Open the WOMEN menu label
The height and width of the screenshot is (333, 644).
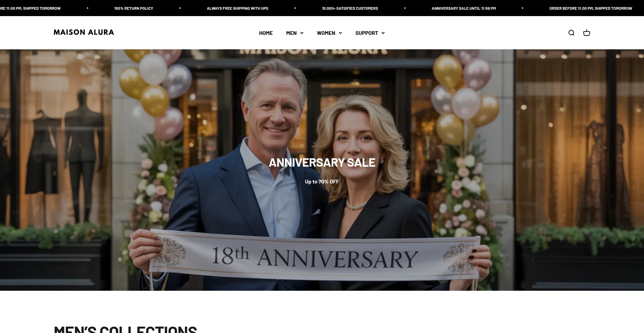326,33
